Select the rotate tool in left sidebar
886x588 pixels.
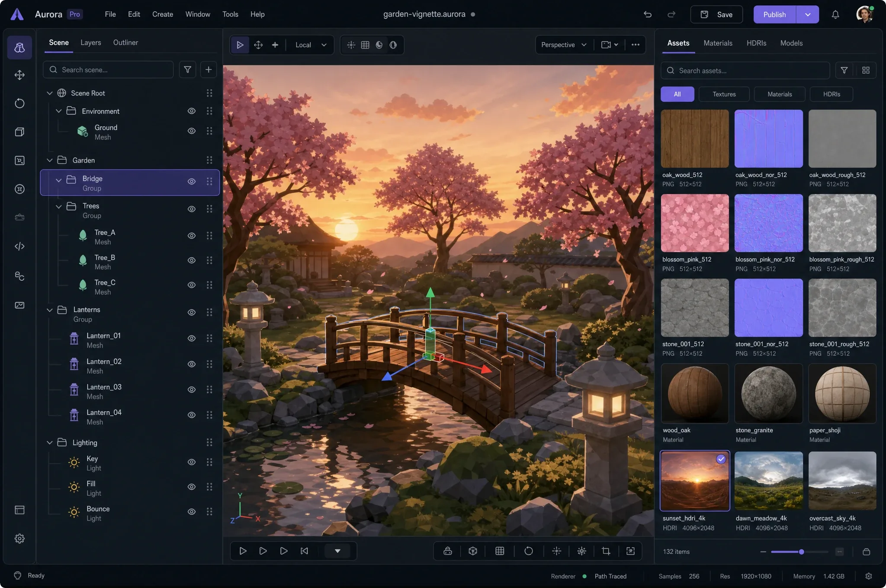coord(19,103)
